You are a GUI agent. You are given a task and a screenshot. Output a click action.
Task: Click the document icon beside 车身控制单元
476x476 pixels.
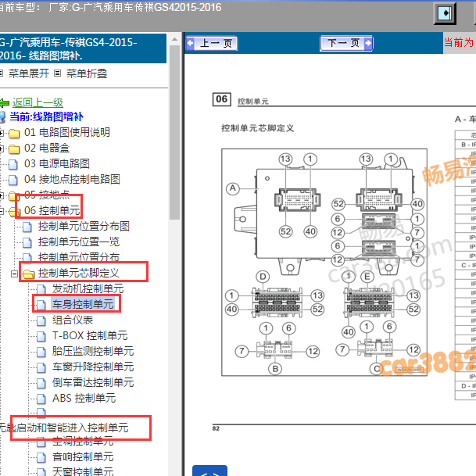tap(41, 305)
